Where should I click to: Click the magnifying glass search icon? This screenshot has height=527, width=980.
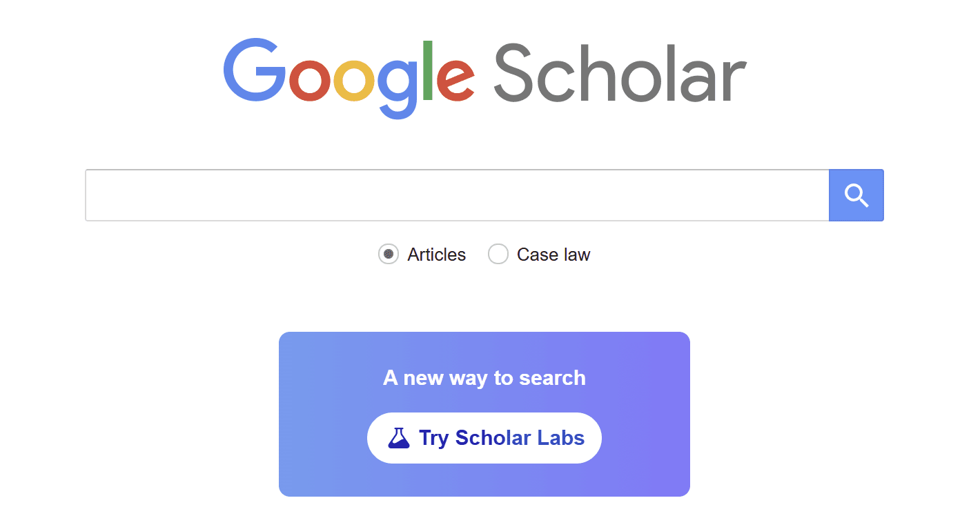click(856, 196)
